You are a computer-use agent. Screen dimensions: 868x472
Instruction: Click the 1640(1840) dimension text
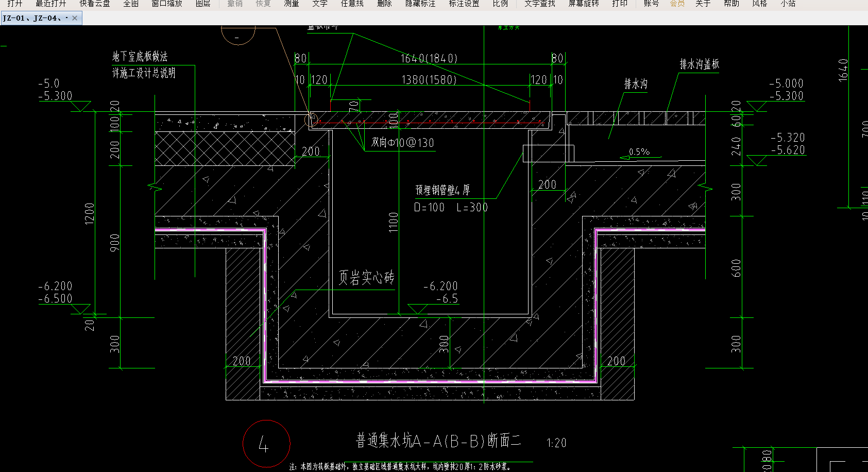pyautogui.click(x=429, y=58)
